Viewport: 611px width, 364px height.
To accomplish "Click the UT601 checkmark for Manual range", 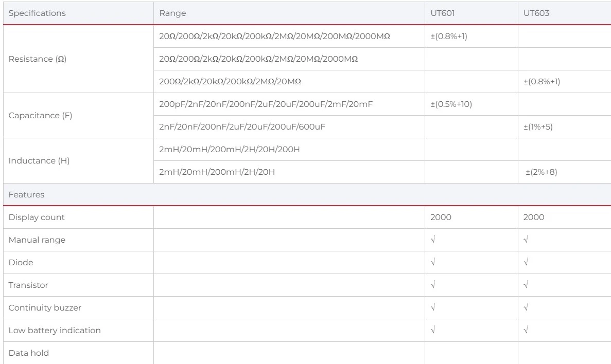I will [x=432, y=240].
